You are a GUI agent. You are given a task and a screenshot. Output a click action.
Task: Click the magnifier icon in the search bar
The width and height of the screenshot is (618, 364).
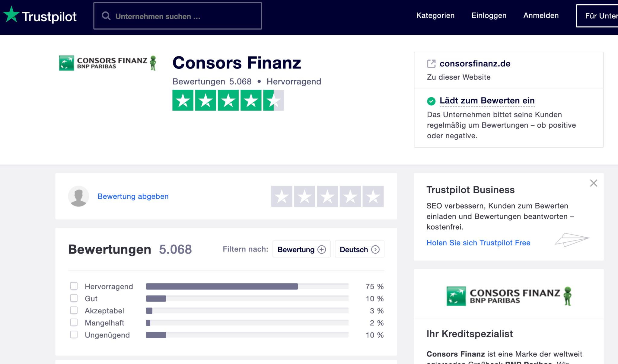click(106, 16)
